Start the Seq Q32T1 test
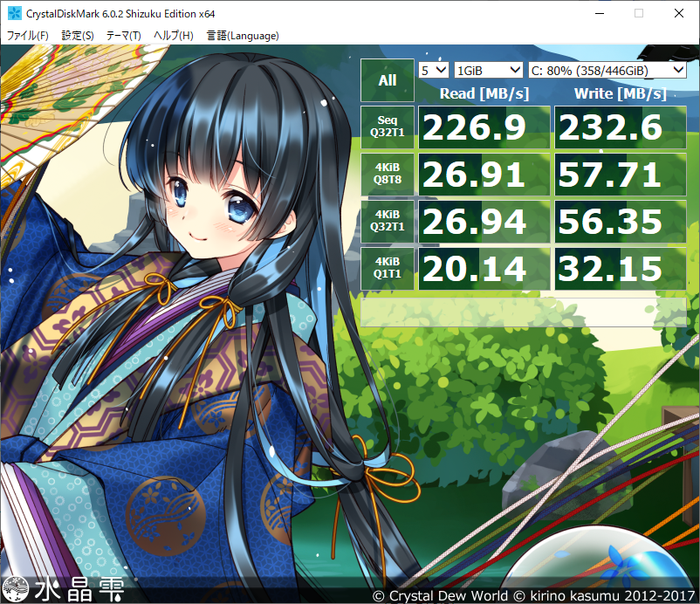Viewport: 700px width, 604px height. pyautogui.click(x=387, y=127)
